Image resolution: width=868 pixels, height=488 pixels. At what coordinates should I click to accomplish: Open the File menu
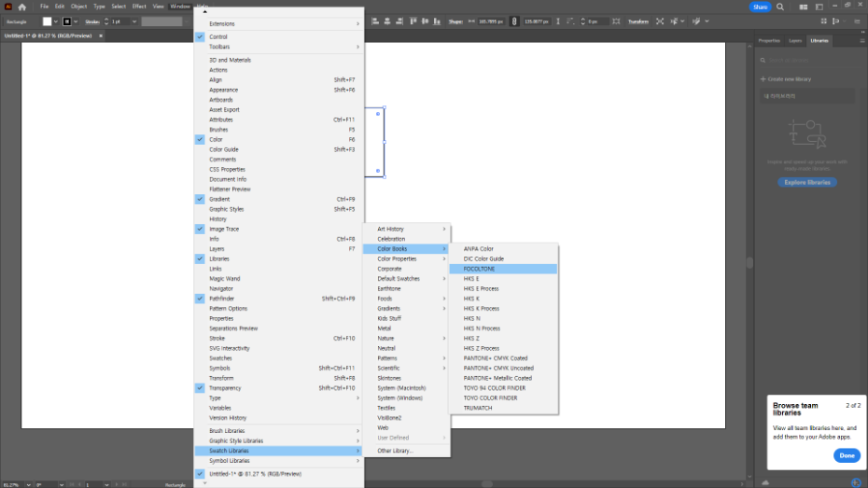pos(44,7)
